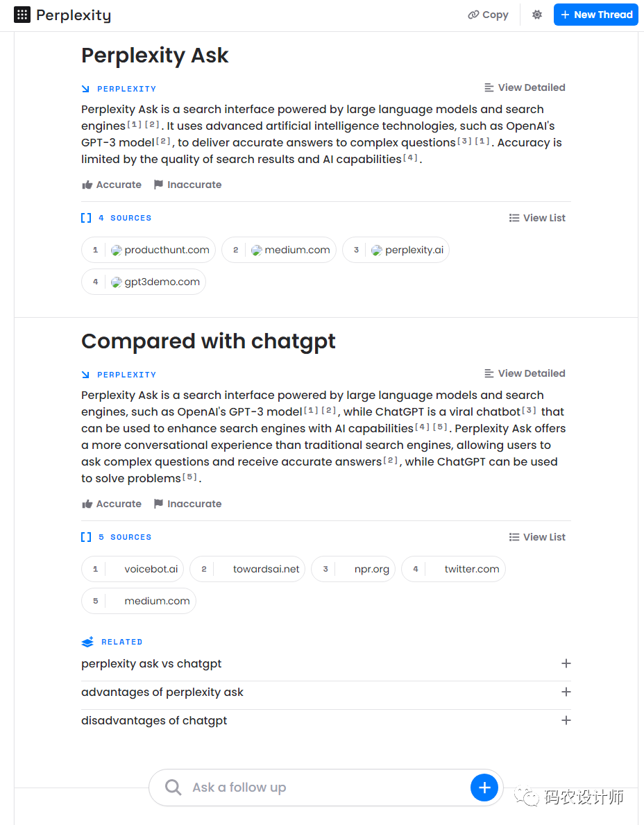
Task: Open the gpt3demo.com source chip
Action: coord(144,282)
